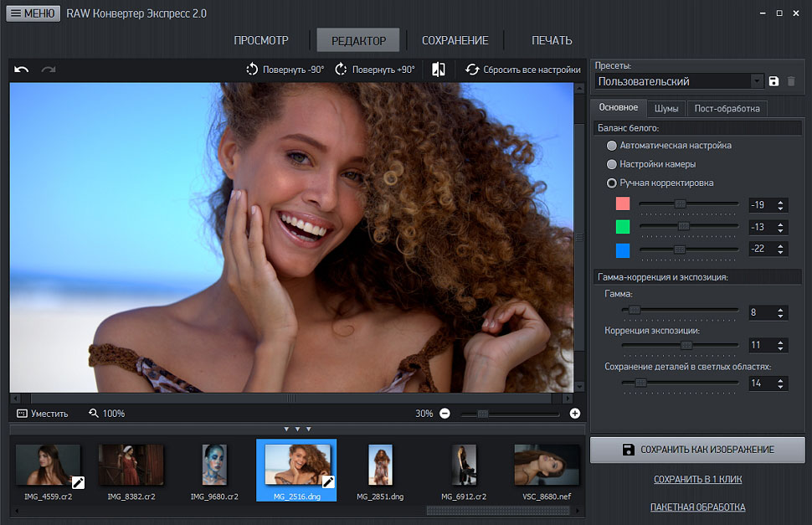Screen dimensions: 812x525
Task: Select Автоматическая настройка white balance
Action: (x=612, y=146)
